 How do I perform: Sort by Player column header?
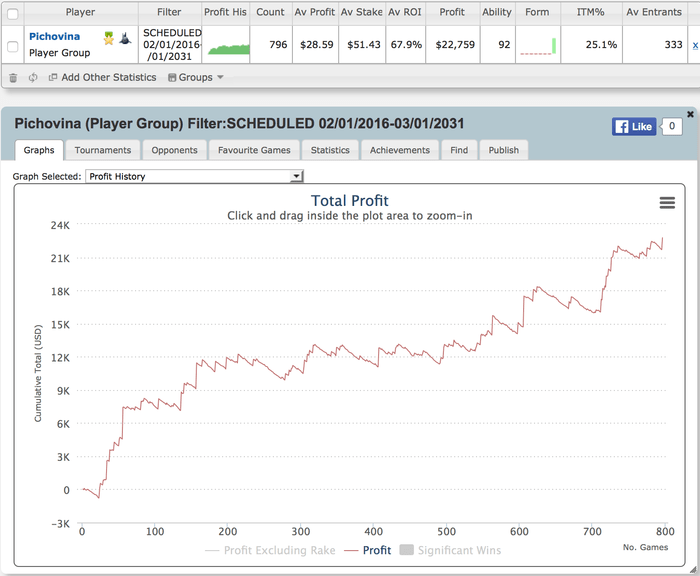(x=80, y=12)
